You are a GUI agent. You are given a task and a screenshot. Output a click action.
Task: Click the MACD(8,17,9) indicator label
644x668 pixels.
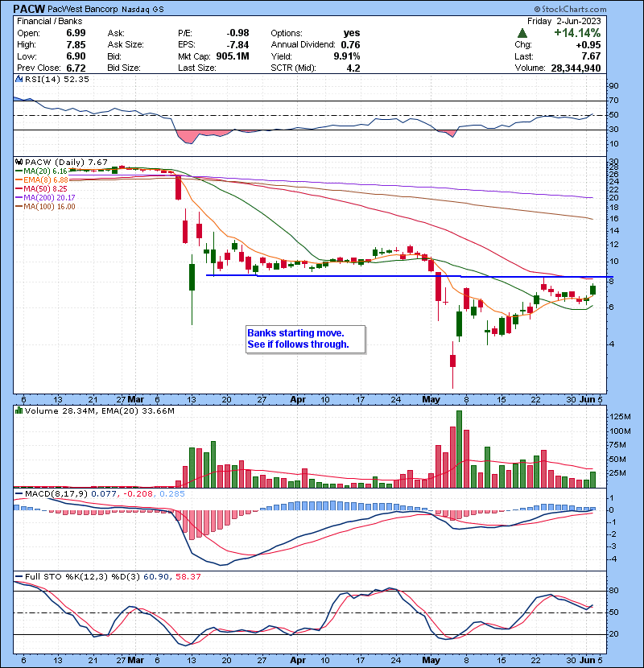tap(56, 494)
